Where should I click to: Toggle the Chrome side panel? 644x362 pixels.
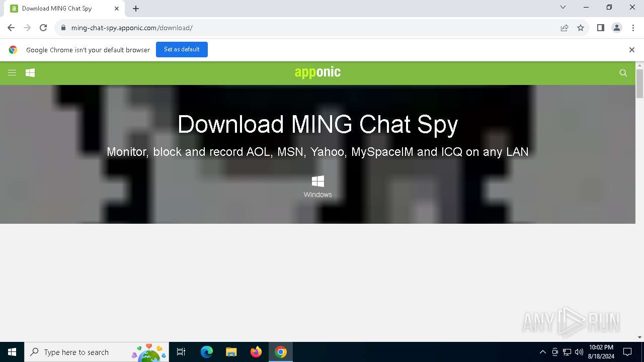point(600,28)
